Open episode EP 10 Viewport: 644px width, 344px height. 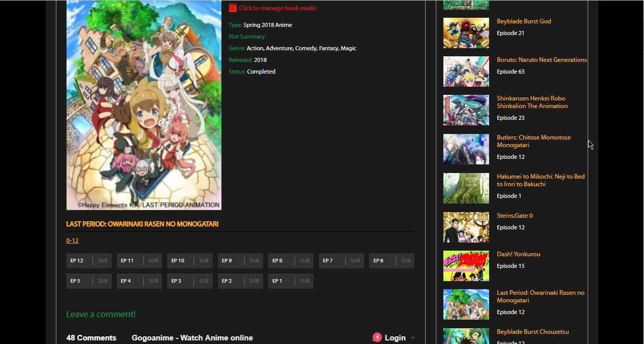(x=189, y=261)
